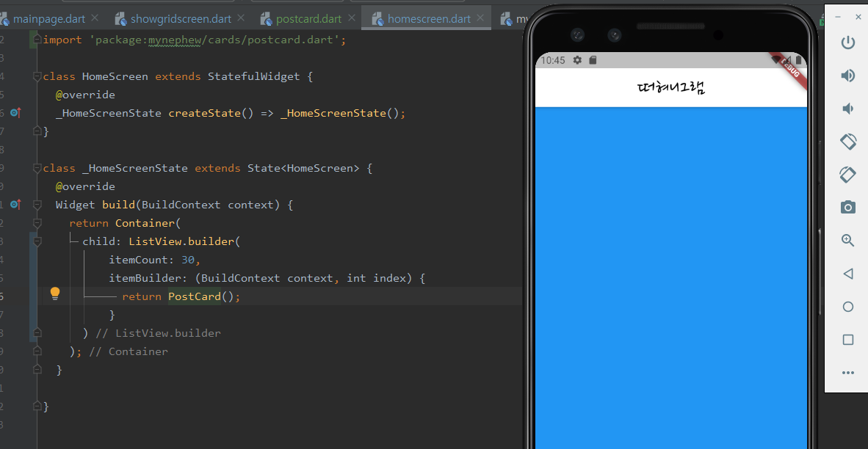
Task: Click the emulator Overview square button
Action: point(847,340)
